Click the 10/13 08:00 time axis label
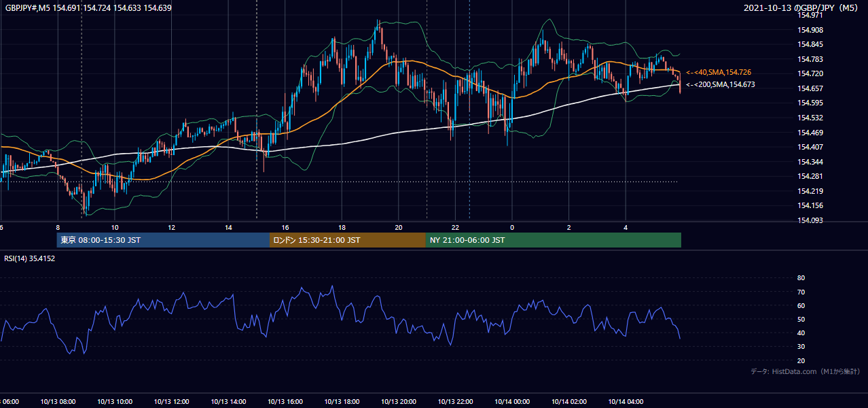Image resolution: width=868 pixels, height=408 pixels. point(58,401)
